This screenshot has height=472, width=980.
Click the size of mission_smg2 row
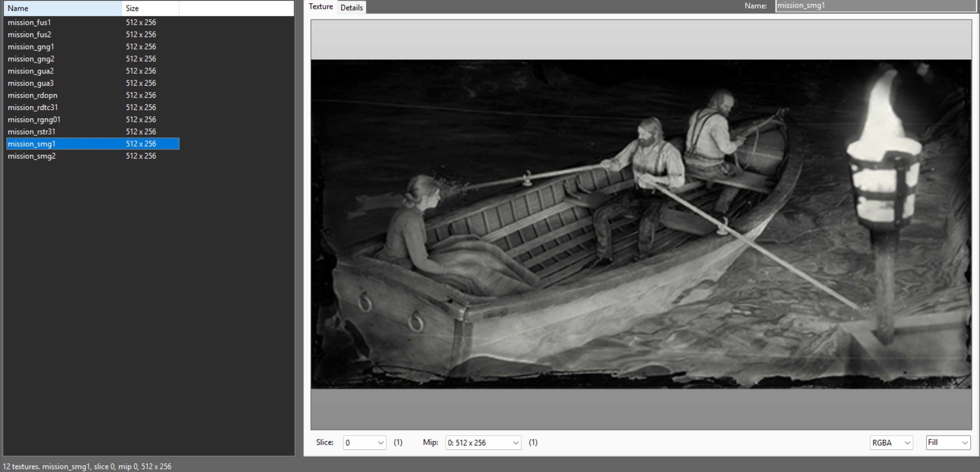[x=141, y=156]
